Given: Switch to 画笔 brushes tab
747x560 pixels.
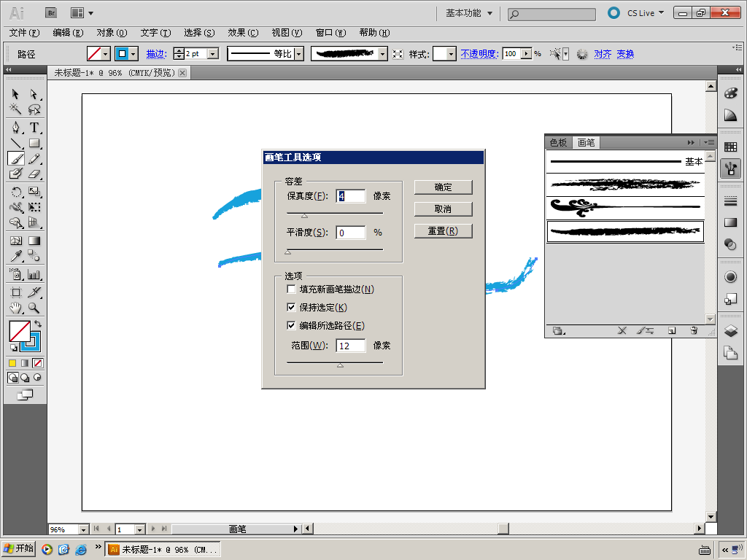Looking at the screenshot, I should (x=586, y=142).
